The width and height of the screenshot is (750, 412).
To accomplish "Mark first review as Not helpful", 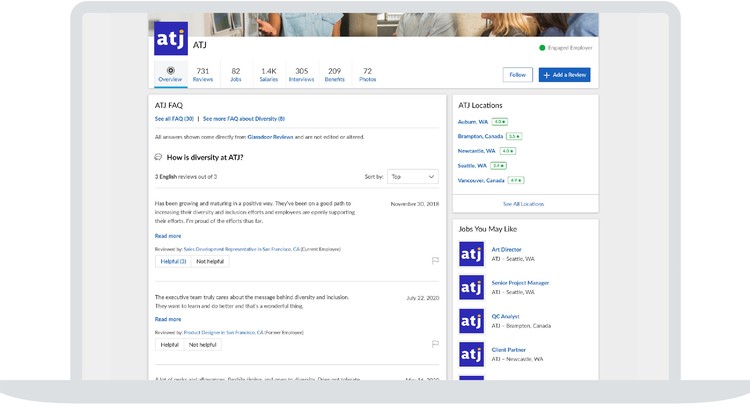I will tap(209, 261).
